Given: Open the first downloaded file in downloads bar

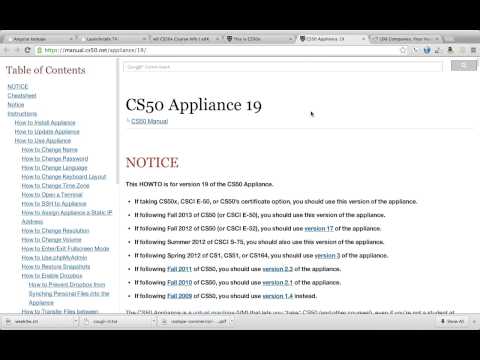Looking at the screenshot, I should point(38,321).
